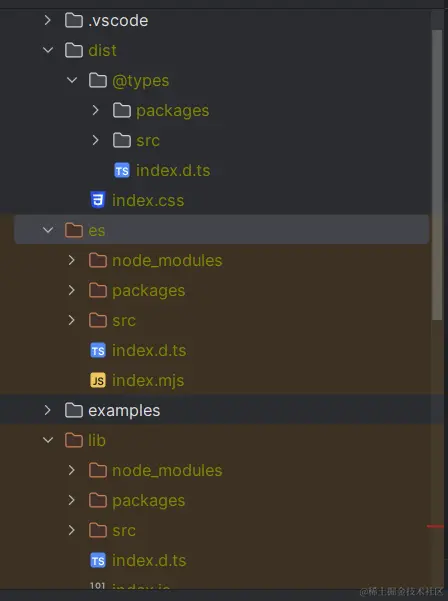Image resolution: width=448 pixels, height=601 pixels.
Task: Collapse the lib folder chevron
Action: click(48, 440)
